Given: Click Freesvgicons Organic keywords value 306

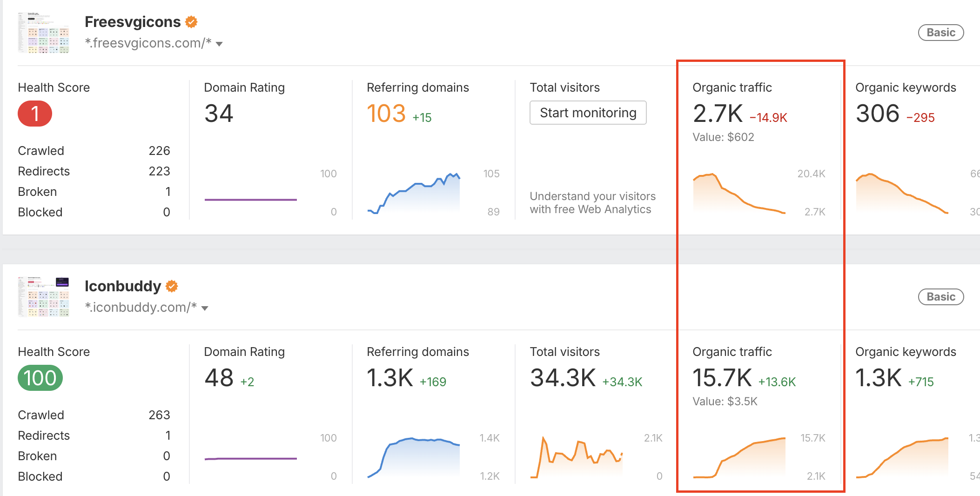Looking at the screenshot, I should (x=878, y=114).
